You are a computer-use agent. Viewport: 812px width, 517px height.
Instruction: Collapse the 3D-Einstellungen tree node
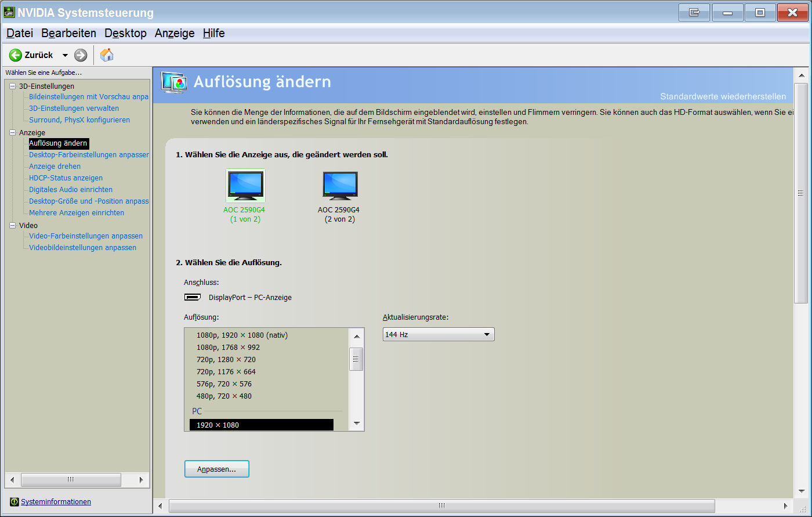tap(12, 86)
